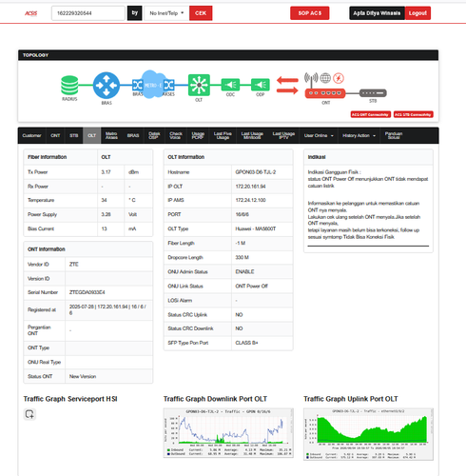Image resolution: width=466 pixels, height=476 pixels.
Task: Click the hostname value GPON03-D6-TJL-2
Action: [x=256, y=172]
